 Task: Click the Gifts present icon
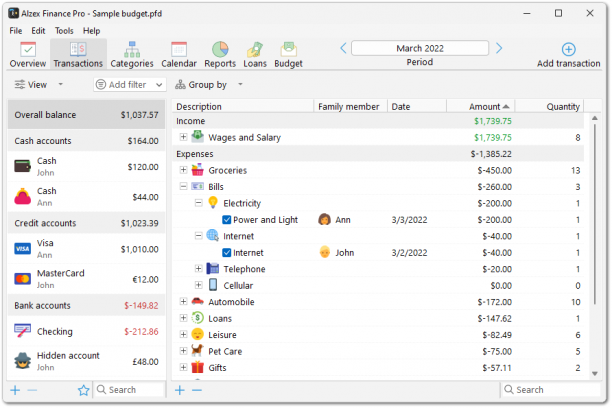[198, 367]
